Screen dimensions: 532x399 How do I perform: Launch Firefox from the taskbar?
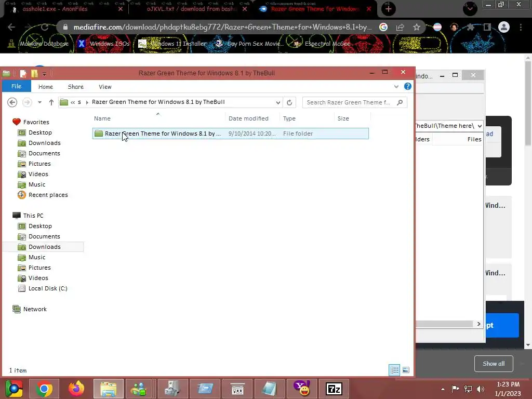click(x=76, y=389)
